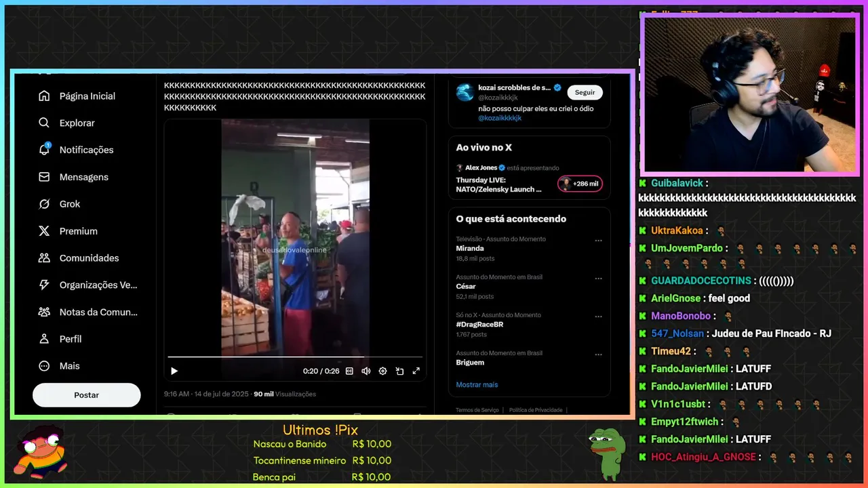Viewport: 868px width, 488px height.
Task: Open the Mais ellipsis icon
Action: pos(44,366)
